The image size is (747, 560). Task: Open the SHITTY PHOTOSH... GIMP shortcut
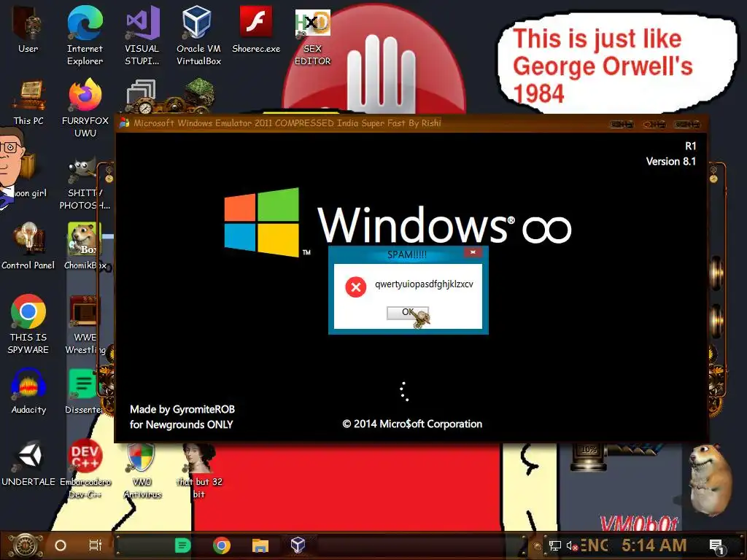85,184
